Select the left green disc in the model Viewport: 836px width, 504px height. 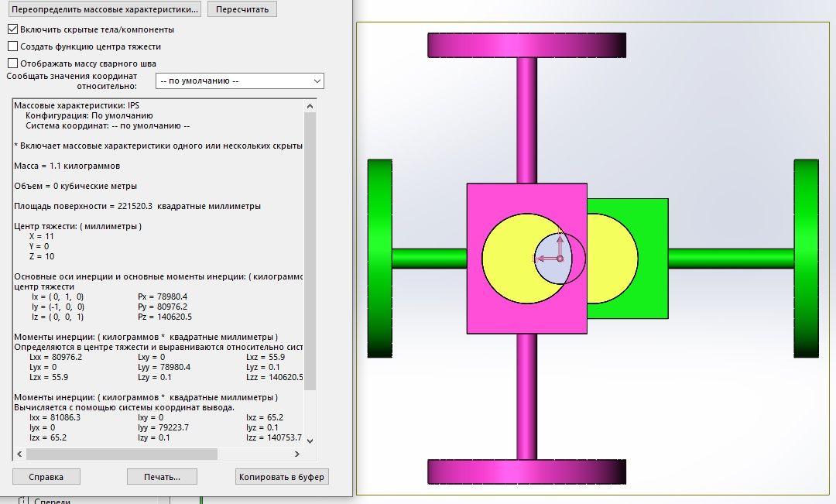point(379,258)
